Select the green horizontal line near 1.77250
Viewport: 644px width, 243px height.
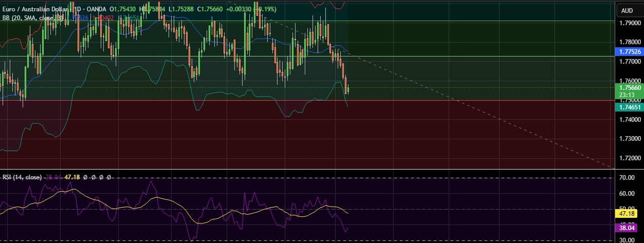coord(463,56)
